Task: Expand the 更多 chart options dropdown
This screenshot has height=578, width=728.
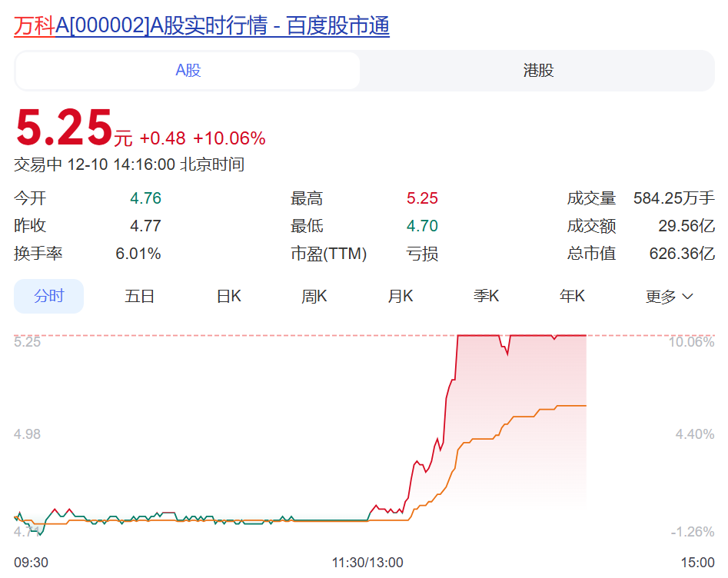Action: coord(669,297)
